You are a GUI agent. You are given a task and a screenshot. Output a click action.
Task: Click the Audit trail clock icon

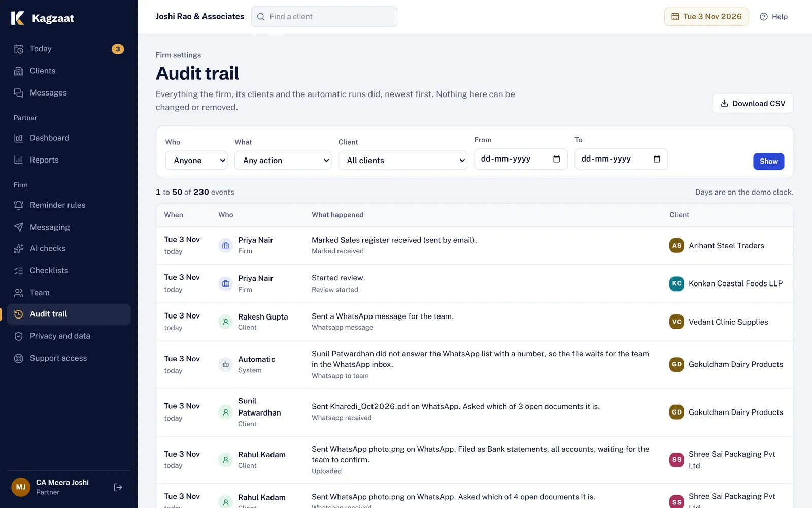(x=19, y=314)
